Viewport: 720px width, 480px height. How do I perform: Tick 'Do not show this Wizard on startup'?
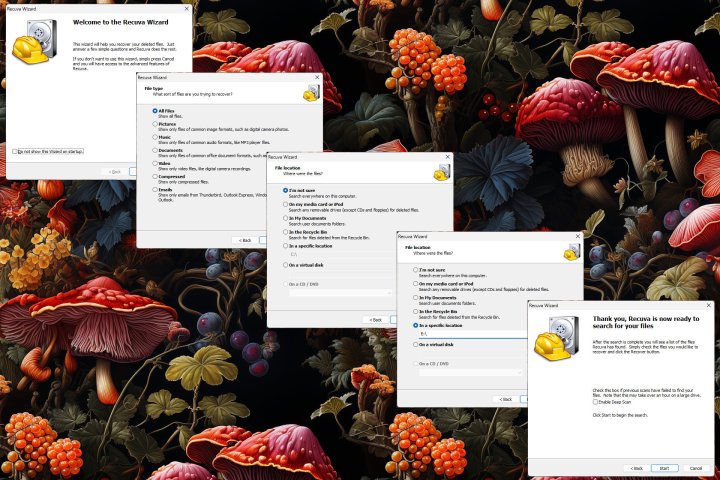pyautogui.click(x=15, y=151)
